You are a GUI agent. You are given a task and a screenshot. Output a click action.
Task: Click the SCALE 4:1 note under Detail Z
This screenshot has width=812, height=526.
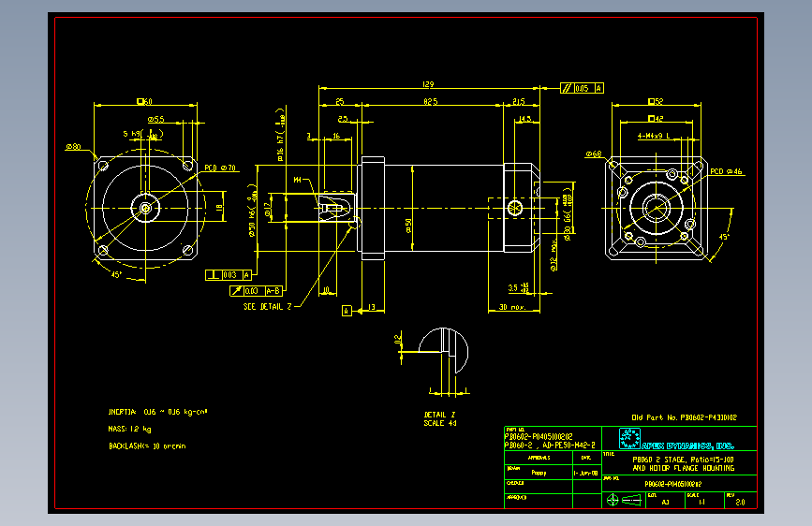pos(440,423)
